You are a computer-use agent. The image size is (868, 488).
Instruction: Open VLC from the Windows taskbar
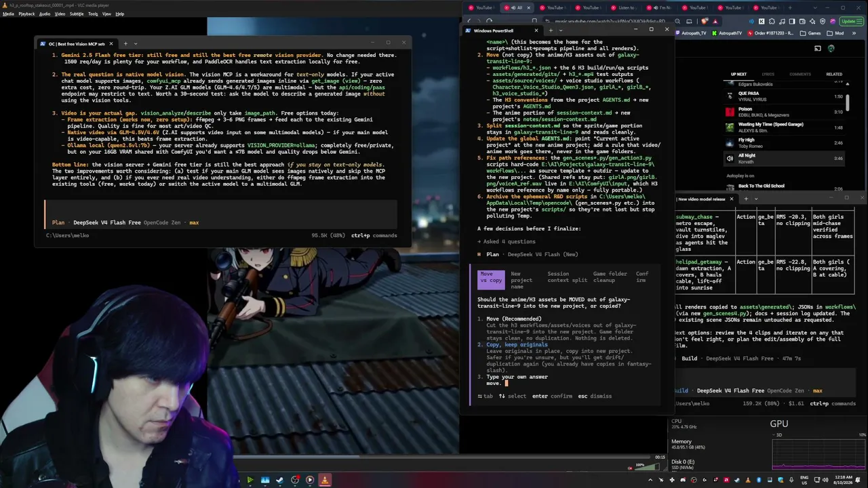tap(325, 480)
